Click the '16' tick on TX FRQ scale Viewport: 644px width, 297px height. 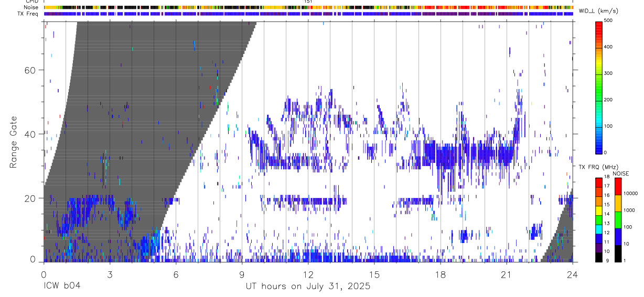tap(607, 195)
